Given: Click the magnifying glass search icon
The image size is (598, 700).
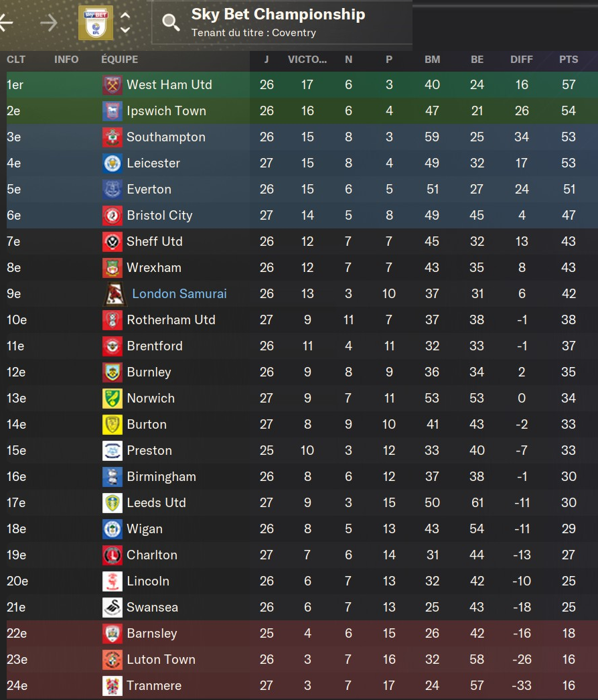Looking at the screenshot, I should tap(171, 23).
